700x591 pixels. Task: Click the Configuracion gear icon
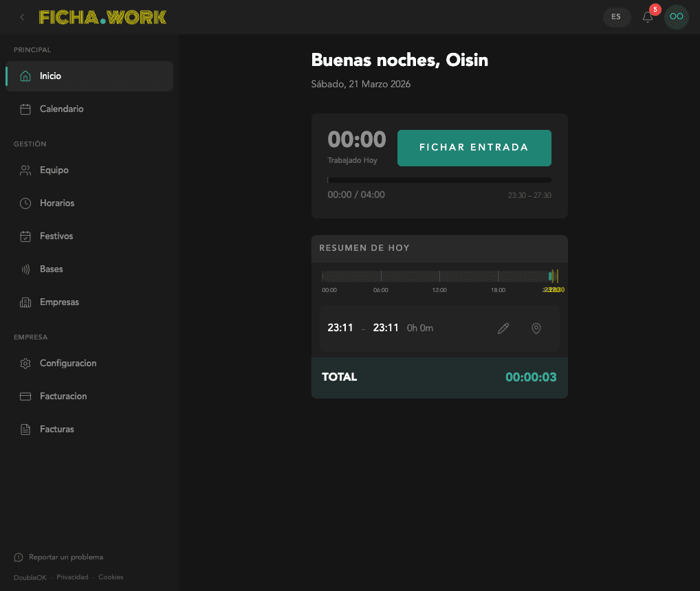[x=25, y=363]
